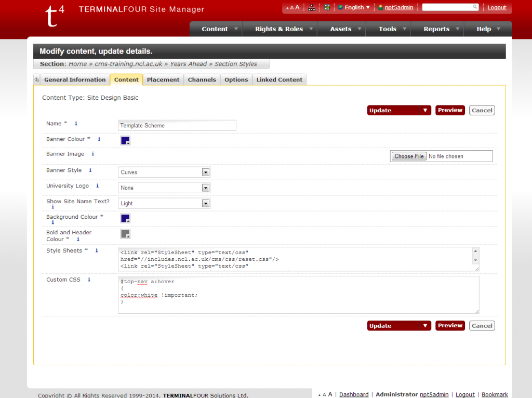Click the small icon left of General Information tab
The width and height of the screenshot is (532, 398).
pyautogui.click(x=36, y=79)
